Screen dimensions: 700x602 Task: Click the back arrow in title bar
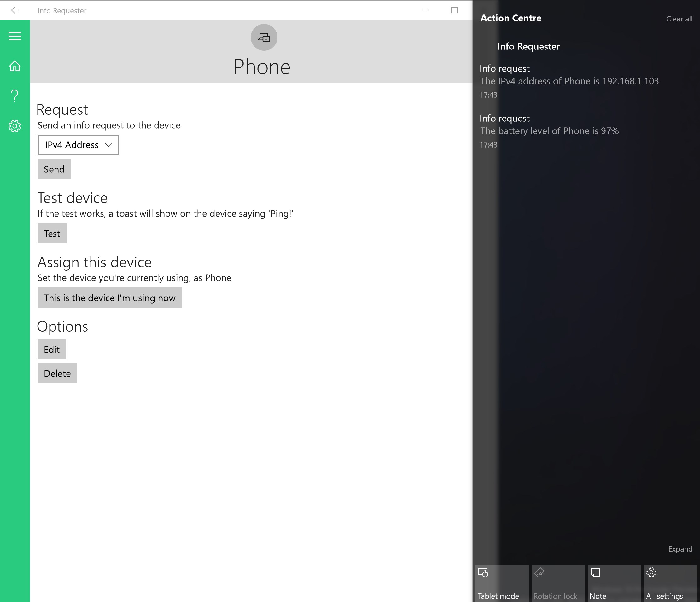tap(15, 10)
